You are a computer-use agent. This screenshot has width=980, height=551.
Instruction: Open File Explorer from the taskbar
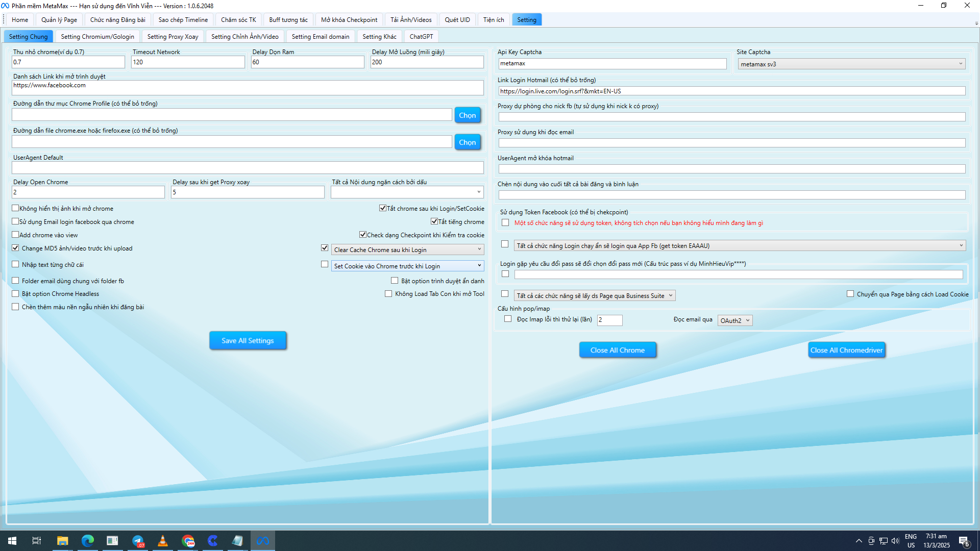coord(62,541)
